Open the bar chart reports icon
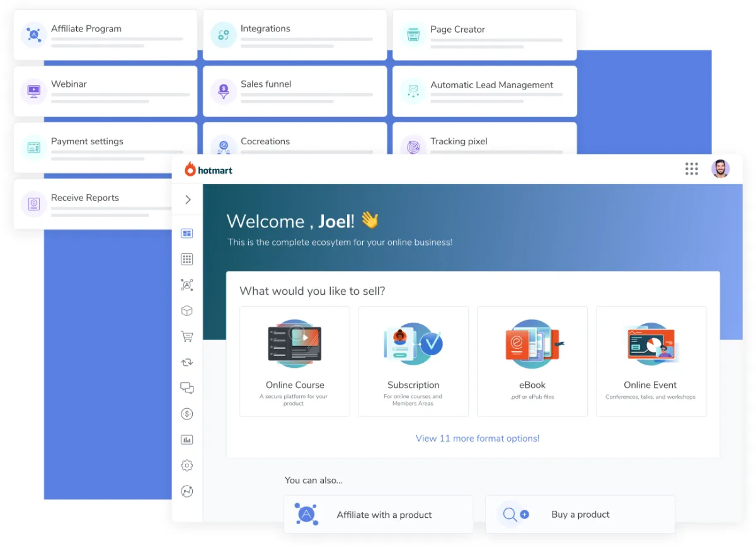This screenshot has width=756, height=548. click(x=186, y=440)
